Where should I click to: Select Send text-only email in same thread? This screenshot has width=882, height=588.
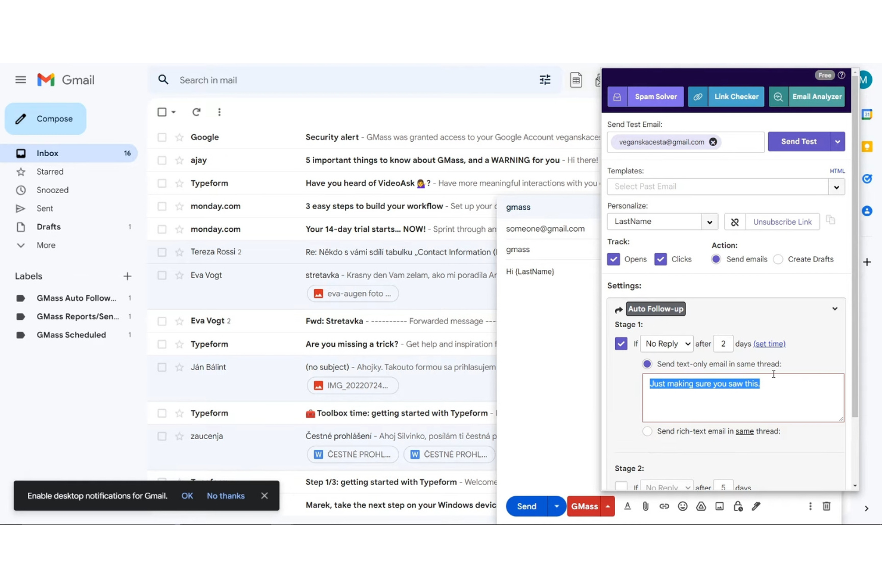point(647,364)
